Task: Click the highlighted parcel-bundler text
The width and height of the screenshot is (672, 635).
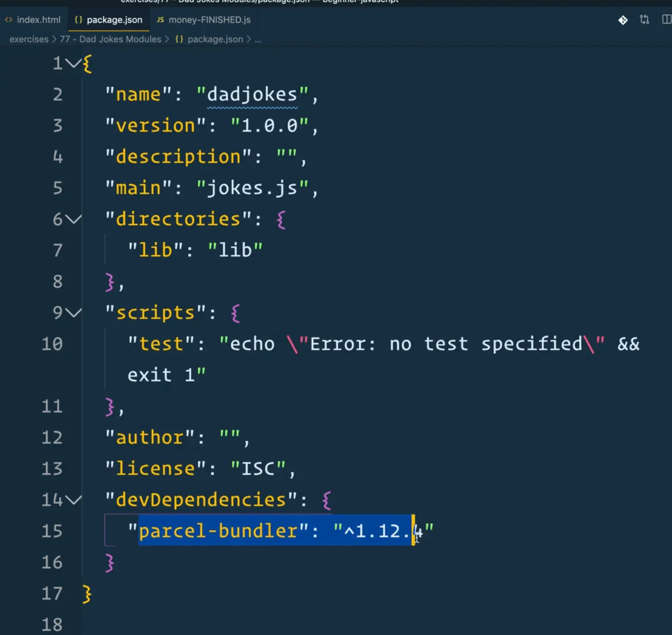Action: click(218, 531)
